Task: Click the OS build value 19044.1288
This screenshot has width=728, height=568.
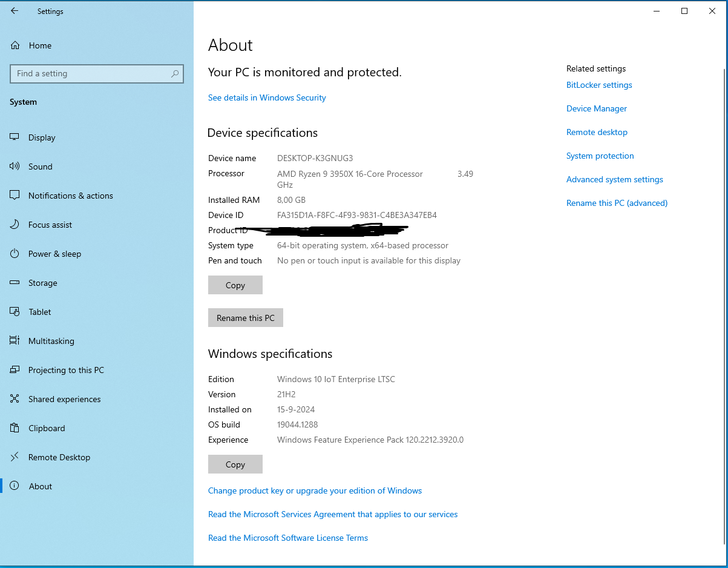Action: [x=297, y=424]
